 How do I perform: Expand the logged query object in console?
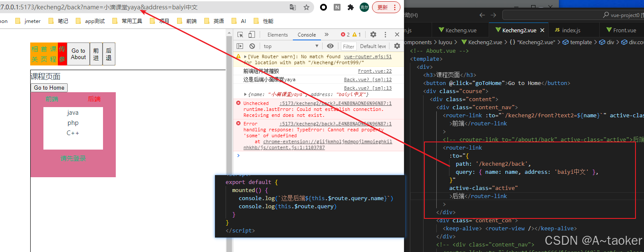(245, 94)
